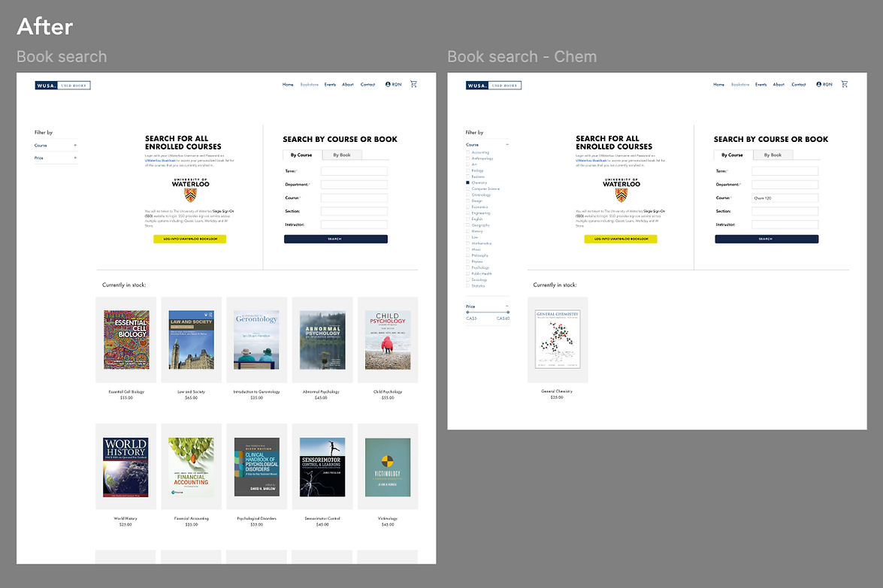Open Events nav item in Book search mockup
The image size is (883, 588).
click(x=330, y=84)
